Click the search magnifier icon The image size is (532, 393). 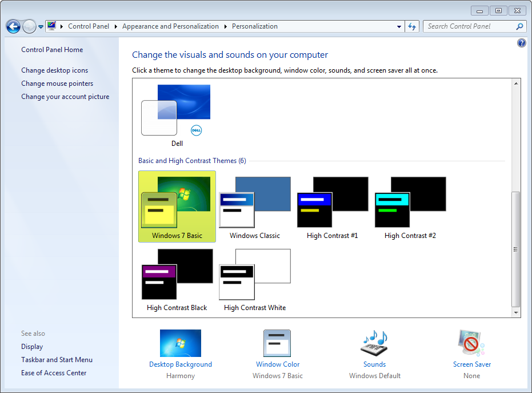click(518, 26)
